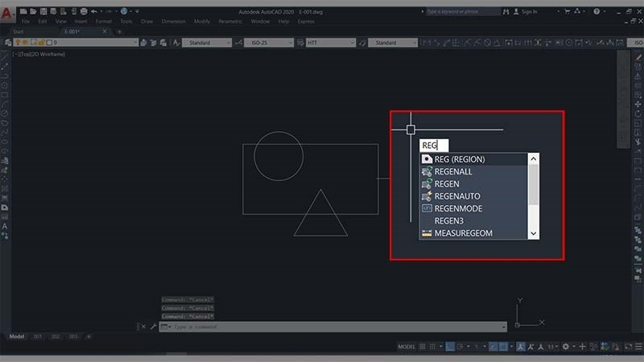This screenshot has width=644, height=362.
Task: Select the Move tool in the right toolbar
Action: pyautogui.click(x=638, y=105)
